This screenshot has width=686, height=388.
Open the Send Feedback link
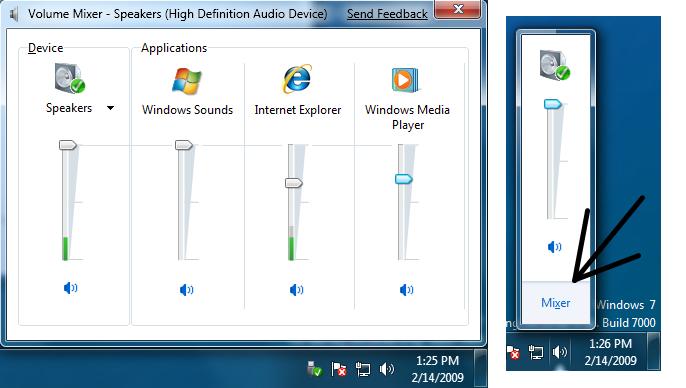pyautogui.click(x=387, y=14)
